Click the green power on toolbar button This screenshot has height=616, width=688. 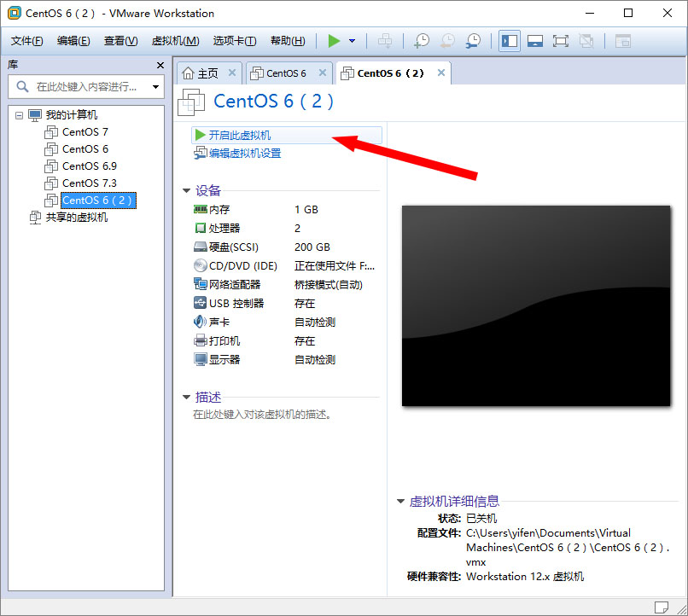pyautogui.click(x=333, y=41)
